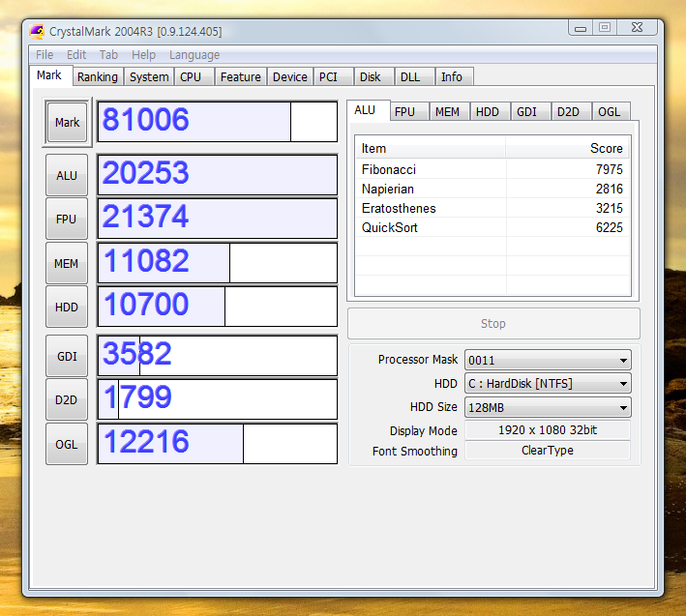The image size is (686, 616).
Task: Click the FPU score bar 21374
Action: point(218,219)
